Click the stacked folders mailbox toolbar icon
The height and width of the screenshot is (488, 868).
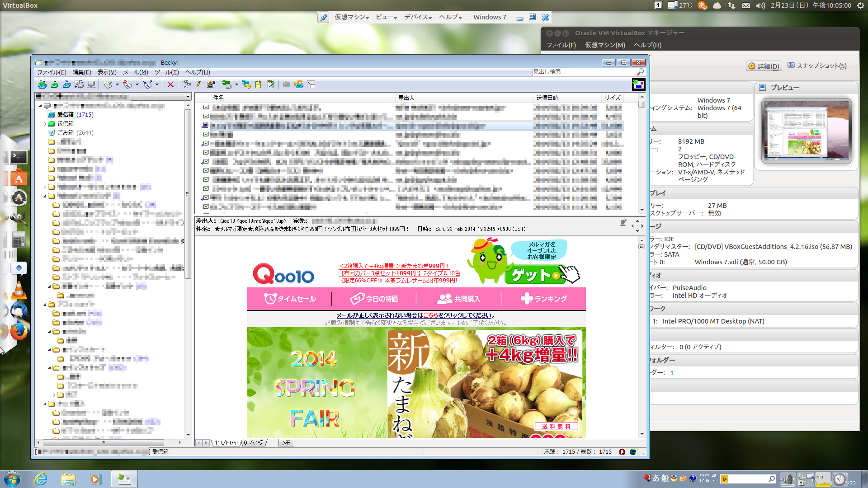[x=299, y=84]
